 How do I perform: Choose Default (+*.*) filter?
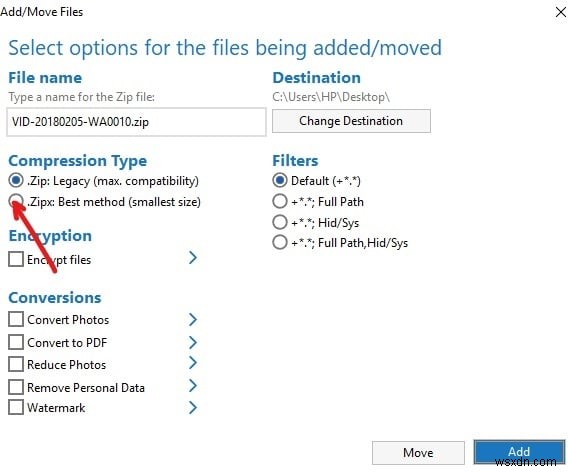(x=280, y=180)
